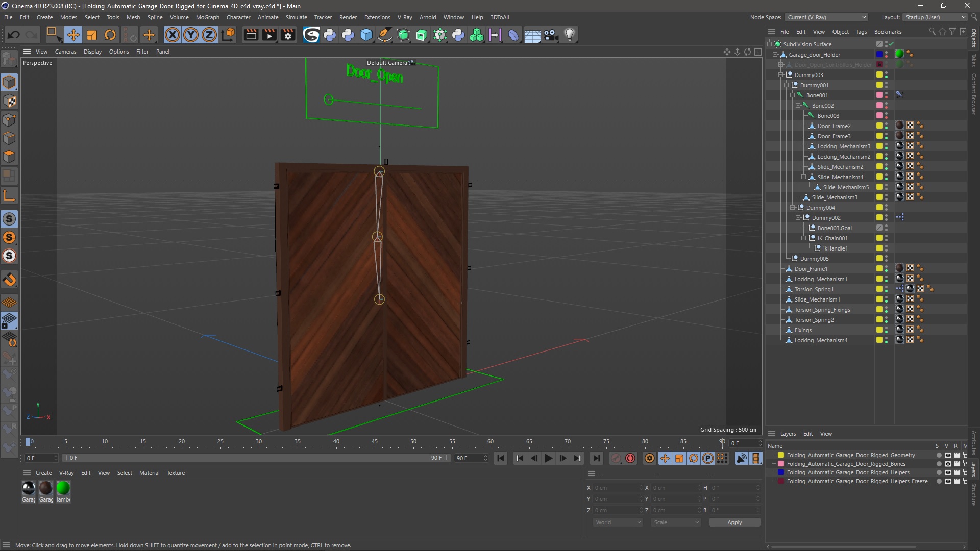Open the Object Manager Tags menu
Image resolution: width=980 pixels, height=551 pixels.
[x=861, y=32]
